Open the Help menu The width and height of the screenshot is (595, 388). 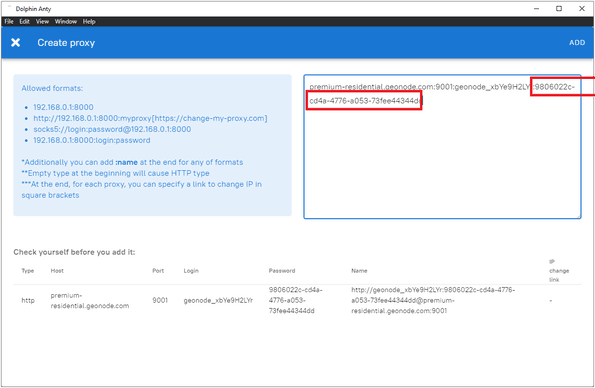pos(89,22)
